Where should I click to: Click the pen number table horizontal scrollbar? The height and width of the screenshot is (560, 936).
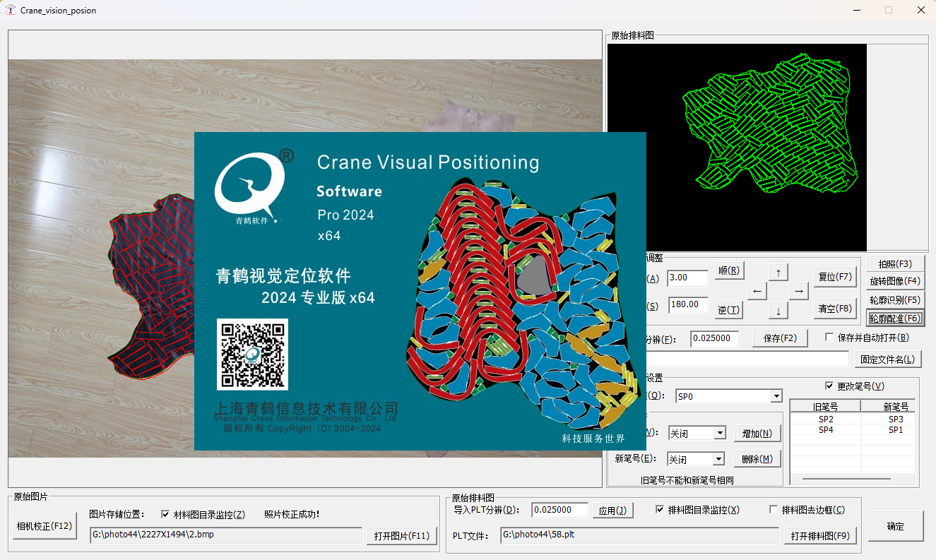853,479
